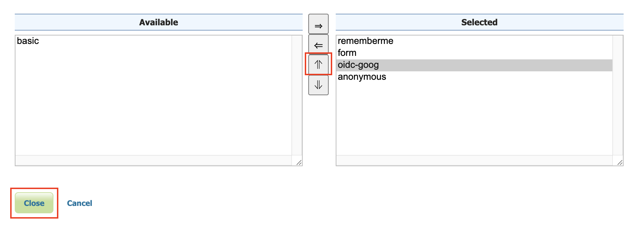Click the resize grip of the Available list
Viewport: 644px width, 227px height.
click(298, 162)
